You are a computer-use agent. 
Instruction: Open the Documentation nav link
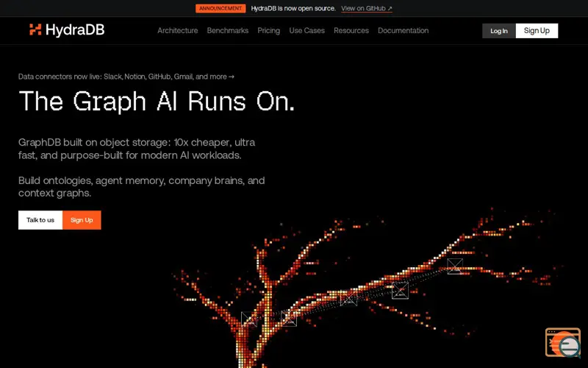point(403,31)
